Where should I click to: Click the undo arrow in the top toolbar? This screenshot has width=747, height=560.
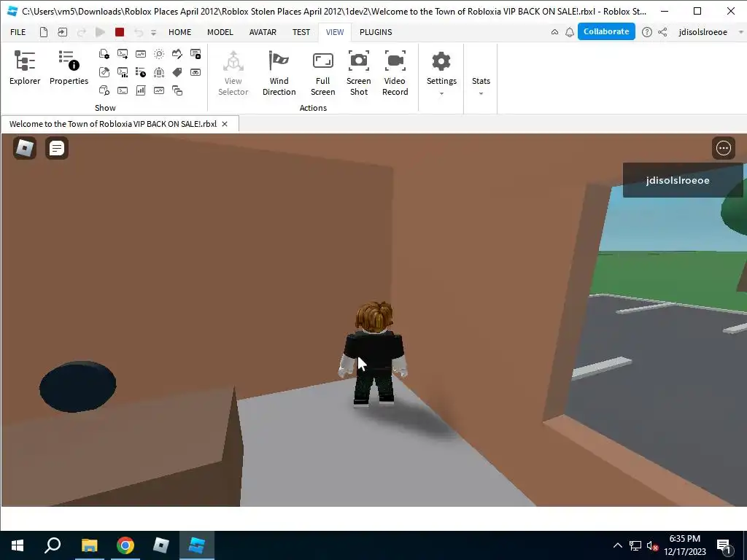[138, 32]
